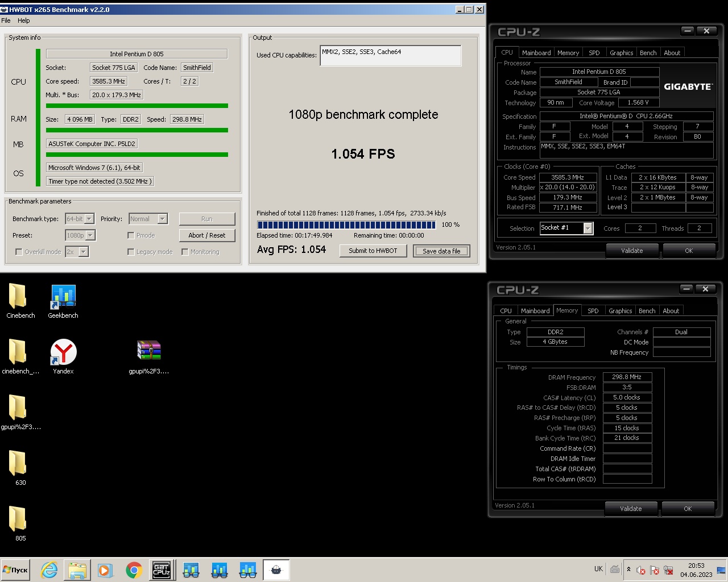Click the GIGABYTE logo in CPU-Z
The height and width of the screenshot is (582, 728).
(688, 87)
